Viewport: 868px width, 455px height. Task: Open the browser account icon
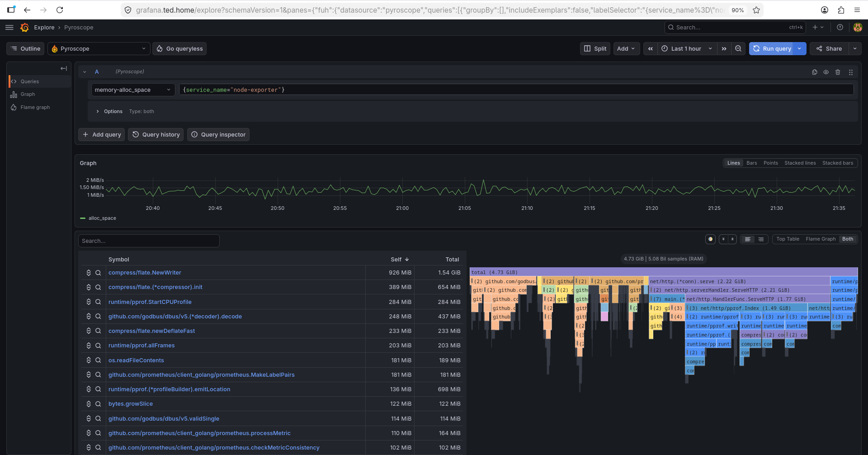tap(825, 10)
